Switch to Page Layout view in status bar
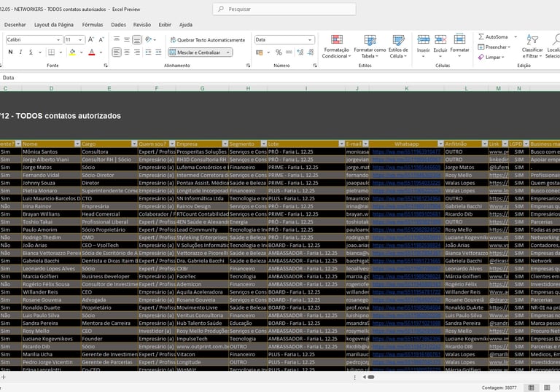560x392 pixels. click(x=547, y=388)
